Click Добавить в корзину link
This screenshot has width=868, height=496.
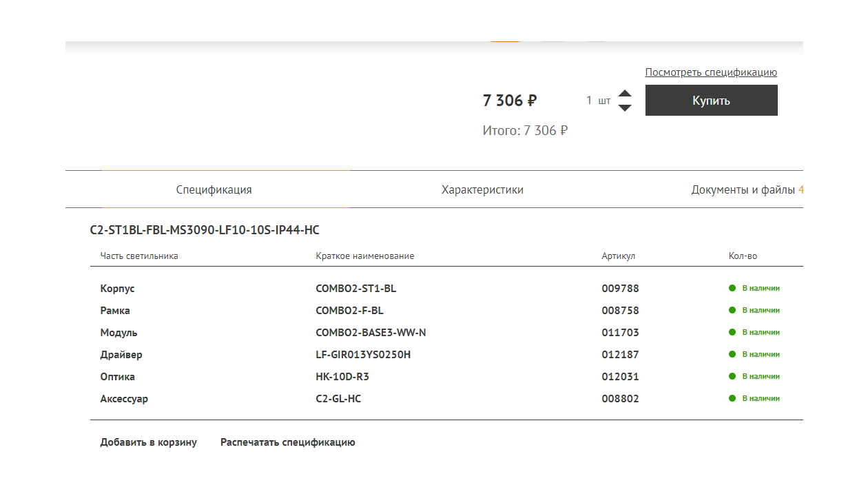coord(149,442)
